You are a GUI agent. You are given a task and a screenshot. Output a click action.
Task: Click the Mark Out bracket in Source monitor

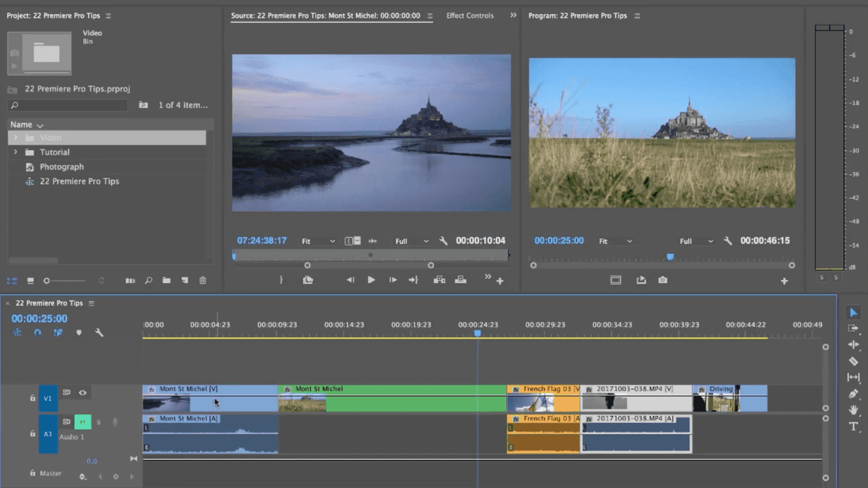281,280
